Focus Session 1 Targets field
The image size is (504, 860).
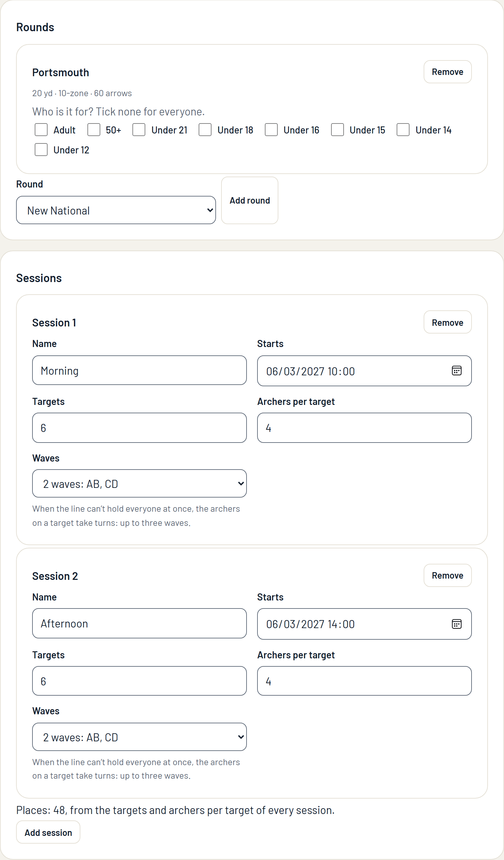(139, 428)
